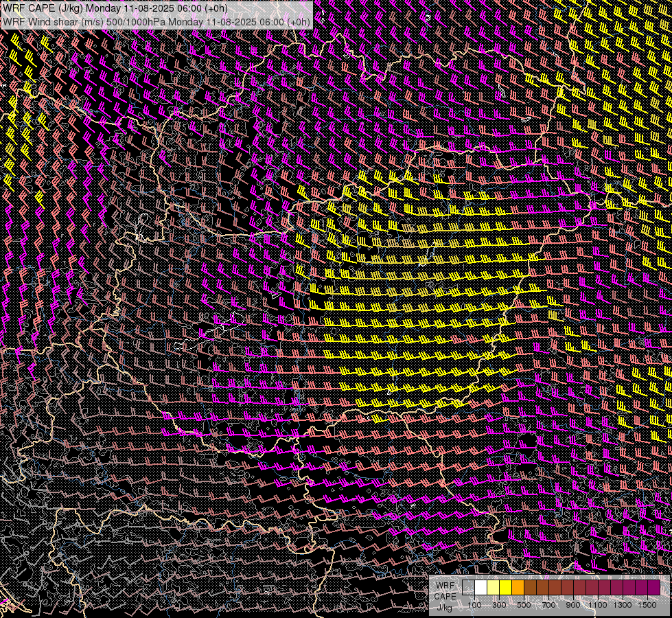Click the transparent gray first legend swatch
Screen dimensions: 672x618
tap(468, 588)
